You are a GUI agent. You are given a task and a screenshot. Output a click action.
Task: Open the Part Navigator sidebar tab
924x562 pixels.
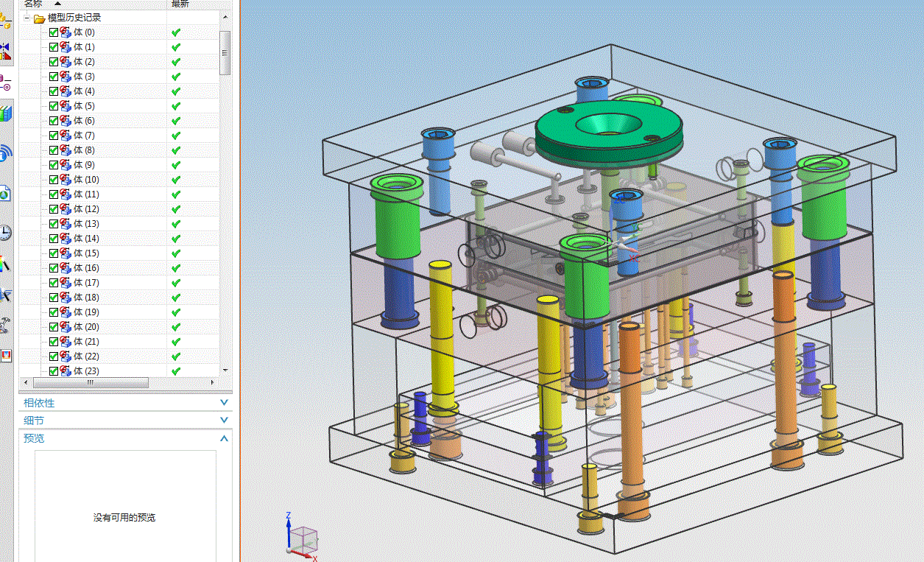click(5, 81)
